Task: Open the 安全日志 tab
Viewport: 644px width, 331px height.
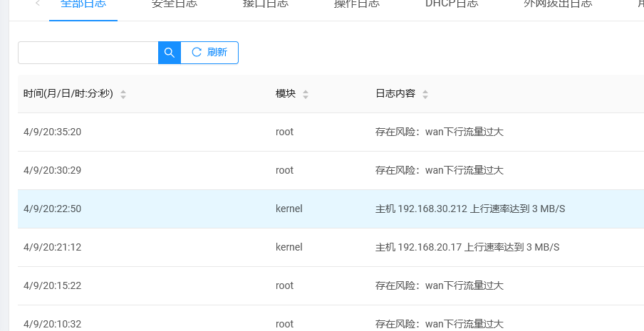Action: (x=175, y=4)
